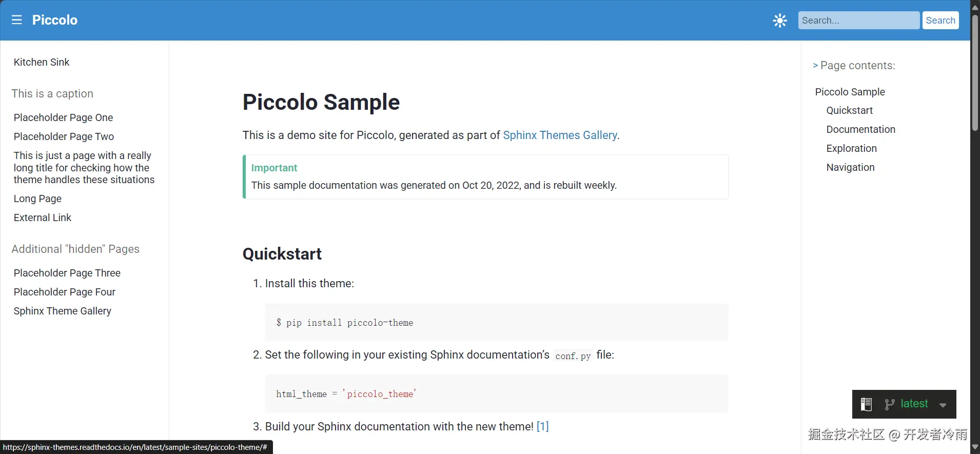Click the scrollbar down arrow

coord(975,447)
